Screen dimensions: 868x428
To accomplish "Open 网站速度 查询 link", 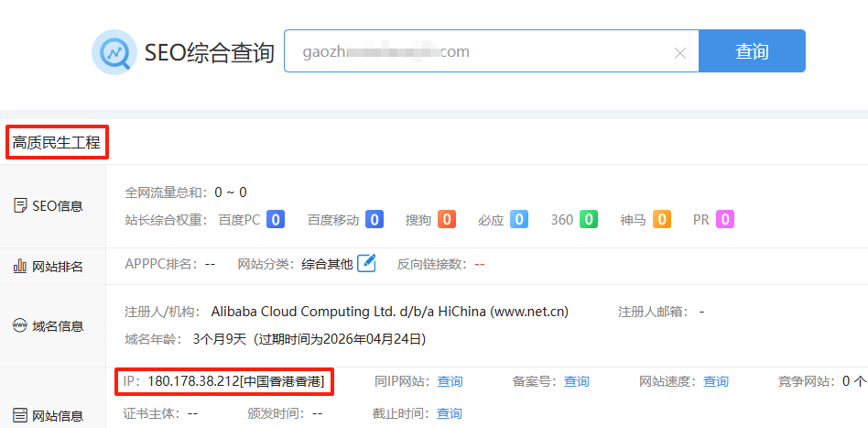I will click(x=715, y=381).
